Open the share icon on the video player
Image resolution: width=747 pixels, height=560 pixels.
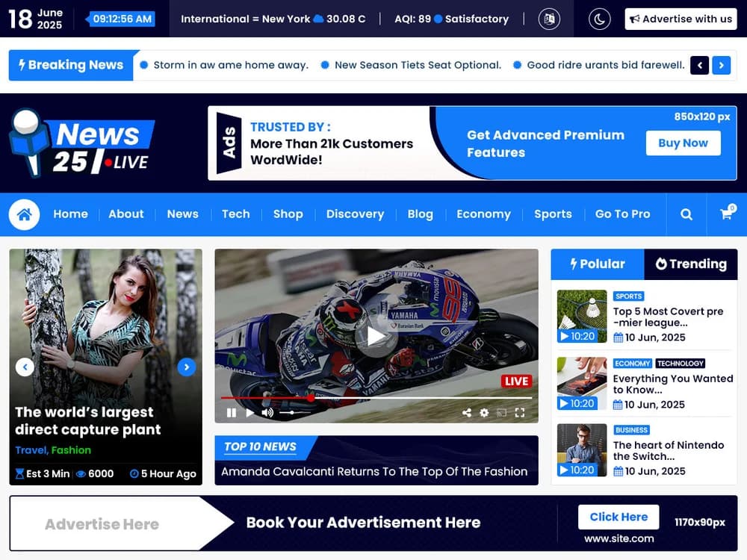coord(466,411)
